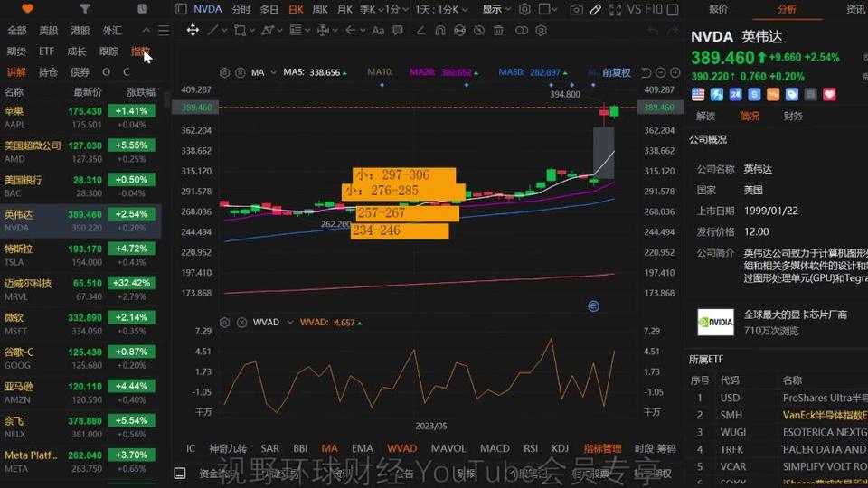Open SMH ETF row link
This screenshot has width=868, height=488.
point(778,415)
